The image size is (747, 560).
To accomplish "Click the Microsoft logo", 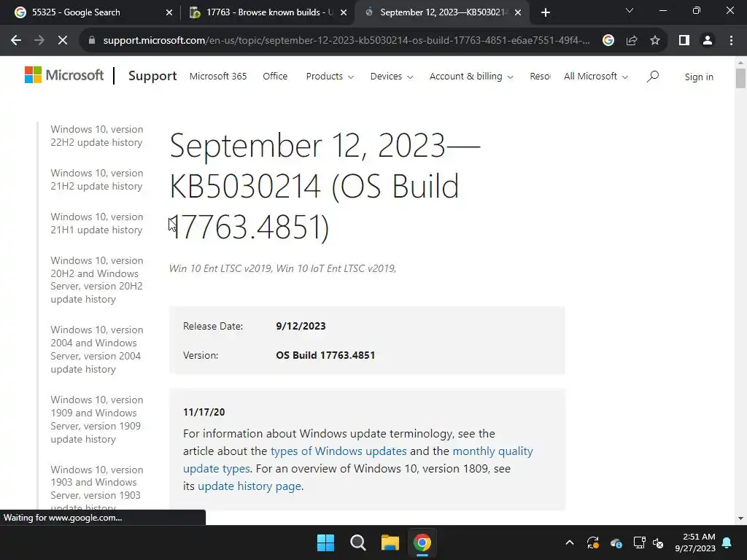I will [x=64, y=75].
